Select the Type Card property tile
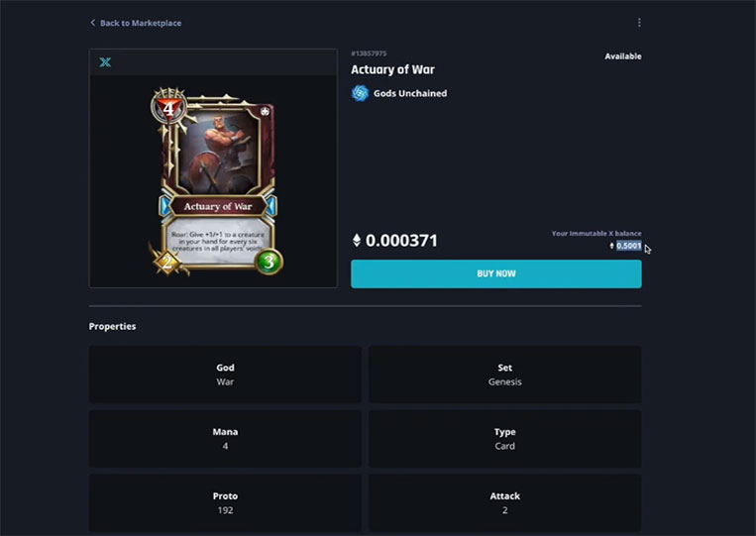Screen dimensions: 756x536 (x=504, y=439)
